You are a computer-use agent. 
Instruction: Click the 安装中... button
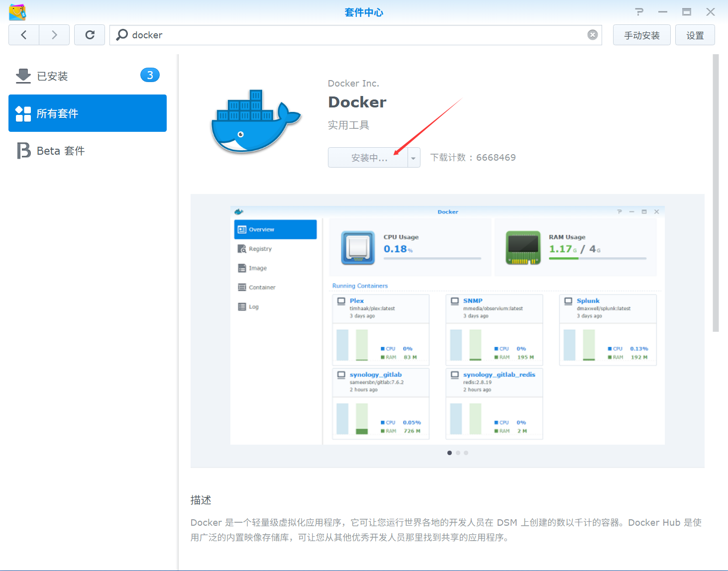(368, 158)
